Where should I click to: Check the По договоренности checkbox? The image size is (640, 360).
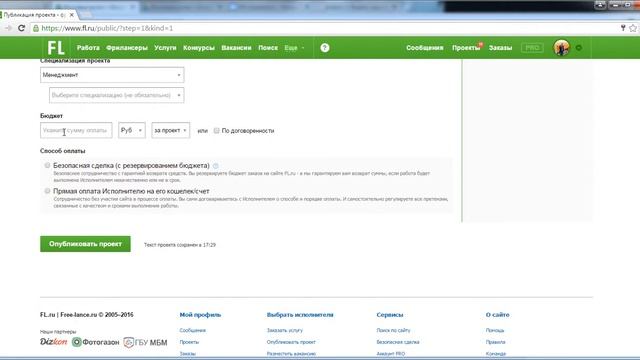pos(216,131)
